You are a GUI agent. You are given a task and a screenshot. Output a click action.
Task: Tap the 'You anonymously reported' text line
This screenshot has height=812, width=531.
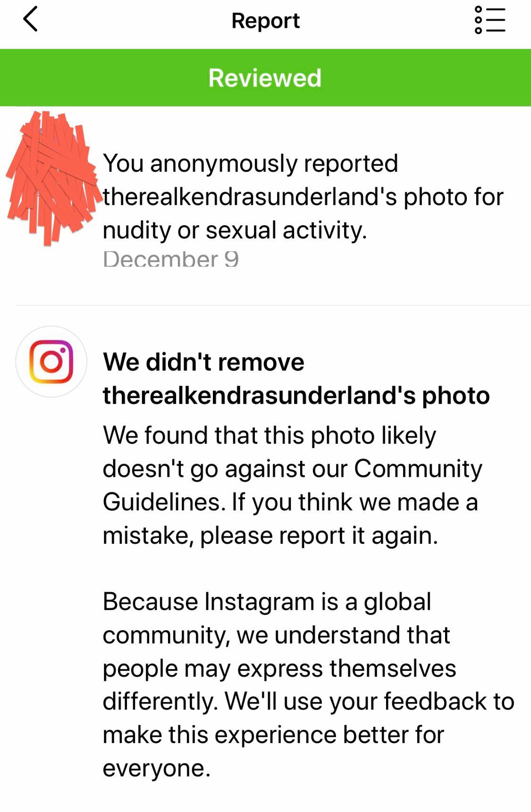pos(251,163)
